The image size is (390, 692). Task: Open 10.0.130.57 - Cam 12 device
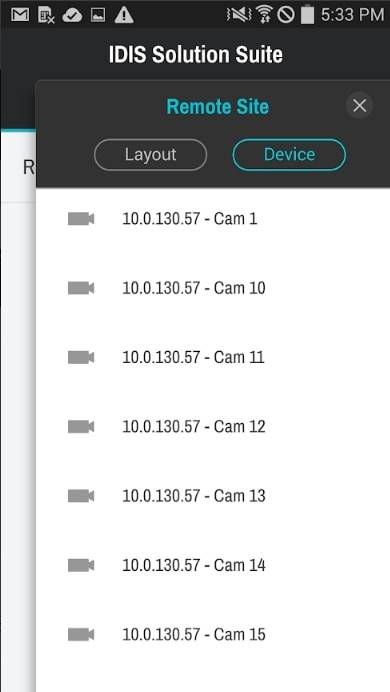tap(213, 427)
